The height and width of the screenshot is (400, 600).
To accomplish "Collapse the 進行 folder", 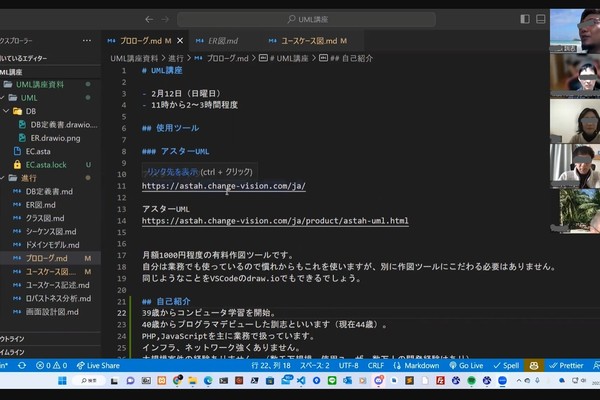I will (x=28, y=178).
